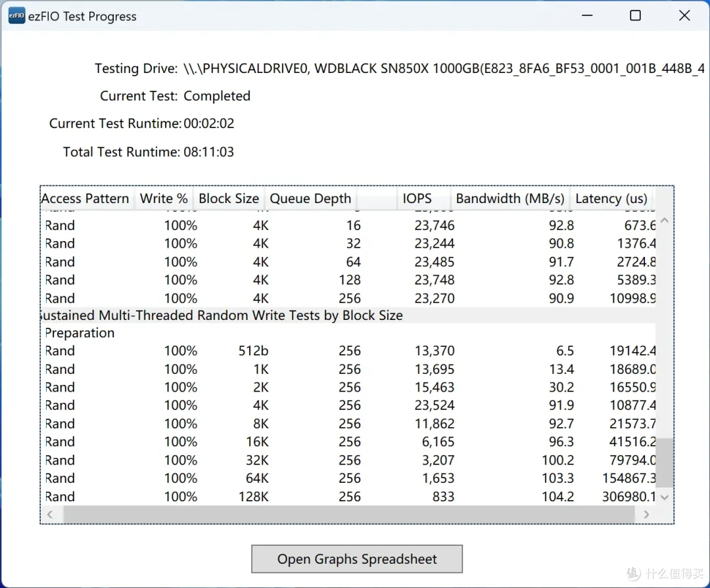Viewport: 710px width, 588px height.
Task: Select the Access Pattern column header
Action: [x=85, y=198]
